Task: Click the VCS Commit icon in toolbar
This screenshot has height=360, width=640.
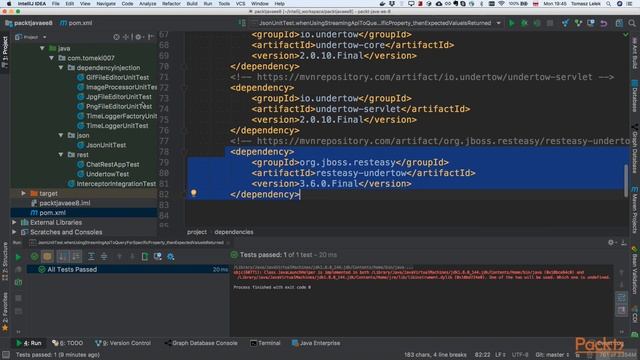Action: pos(578,23)
